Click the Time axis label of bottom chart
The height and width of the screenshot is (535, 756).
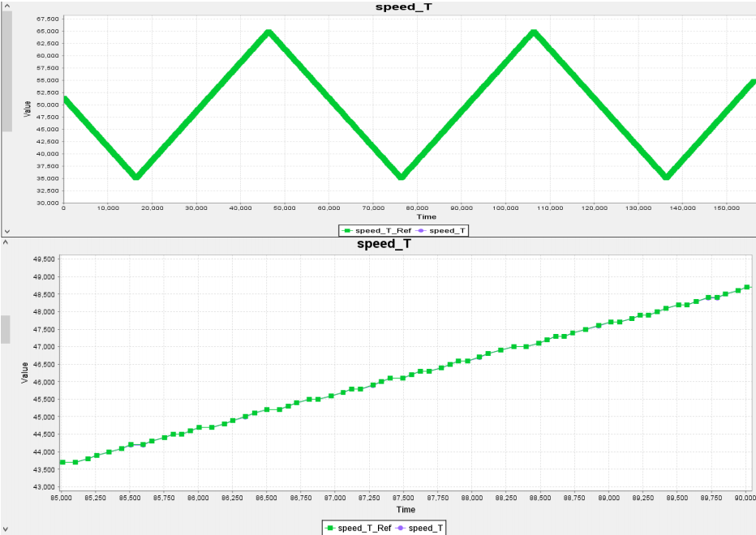pos(406,509)
